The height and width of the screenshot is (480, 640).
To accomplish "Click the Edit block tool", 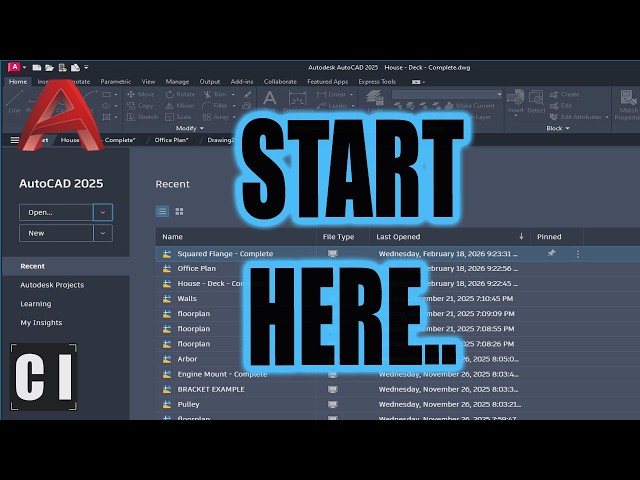I will (x=561, y=106).
